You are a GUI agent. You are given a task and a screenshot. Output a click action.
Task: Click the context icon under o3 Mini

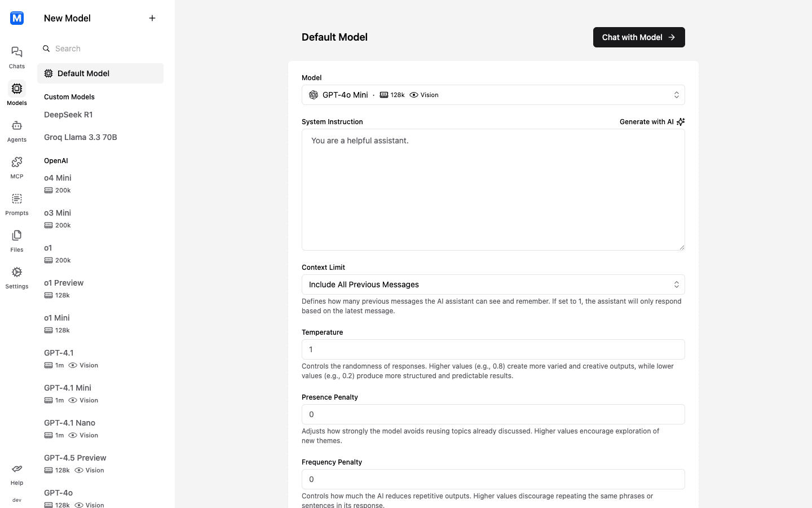[48, 225]
